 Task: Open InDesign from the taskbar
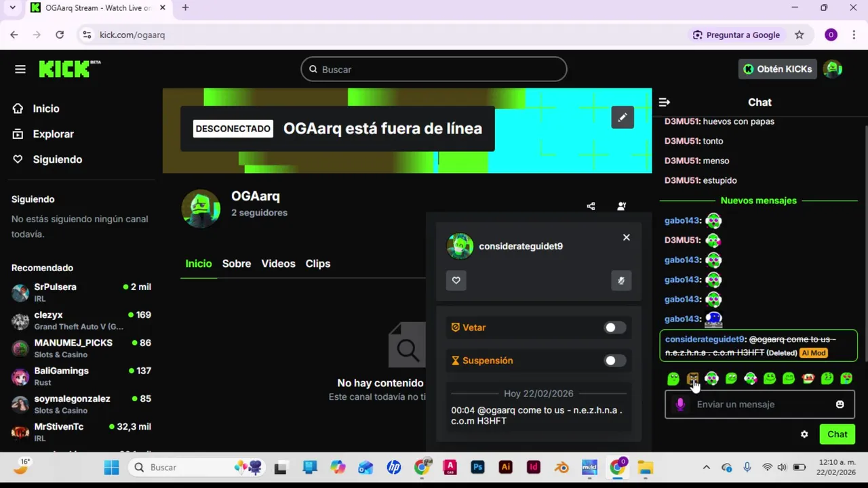point(533,467)
